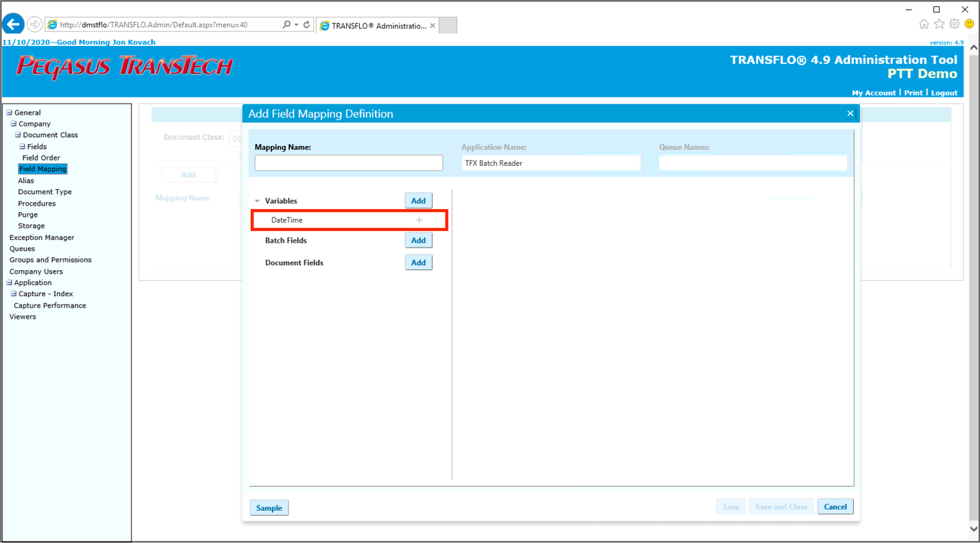This screenshot has height=543, width=980.
Task: Click the Batch Fields section label
Action: [x=286, y=241]
